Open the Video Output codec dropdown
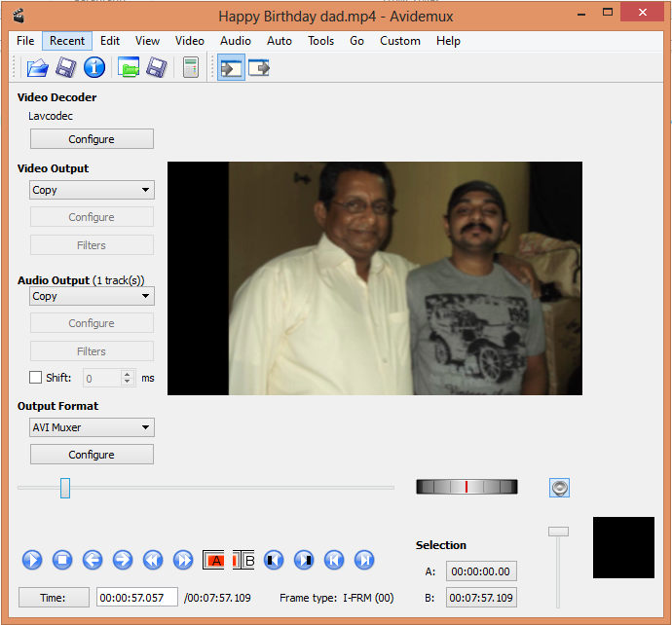Image resolution: width=672 pixels, height=625 pixels. point(92,190)
